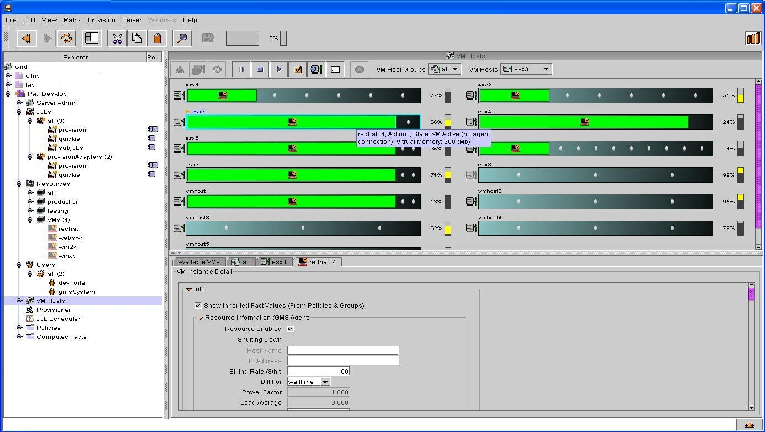
Task: Expand the VM Hosts tree node
Action: (x=19, y=301)
